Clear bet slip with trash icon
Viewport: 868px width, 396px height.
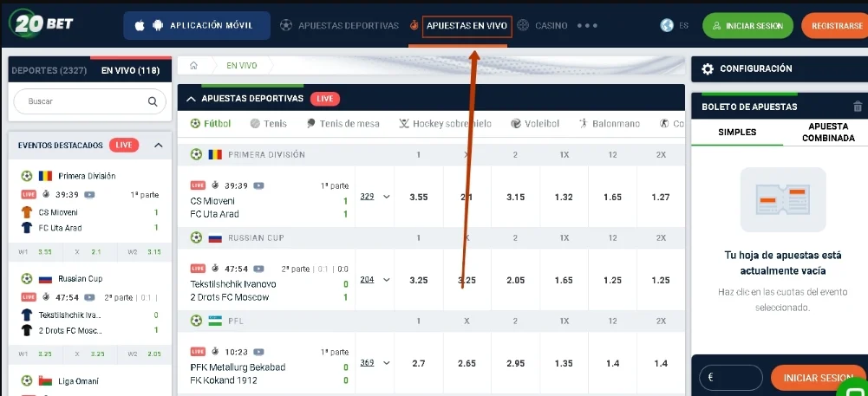(x=858, y=107)
